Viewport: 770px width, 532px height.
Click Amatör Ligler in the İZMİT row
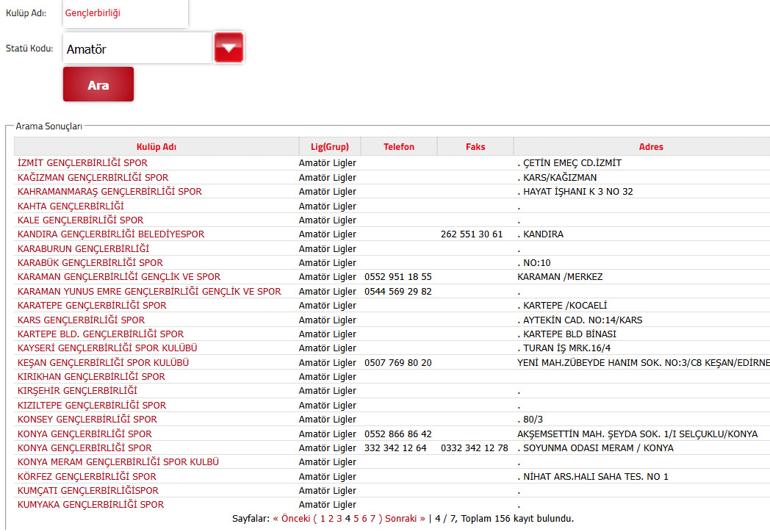pyautogui.click(x=328, y=163)
